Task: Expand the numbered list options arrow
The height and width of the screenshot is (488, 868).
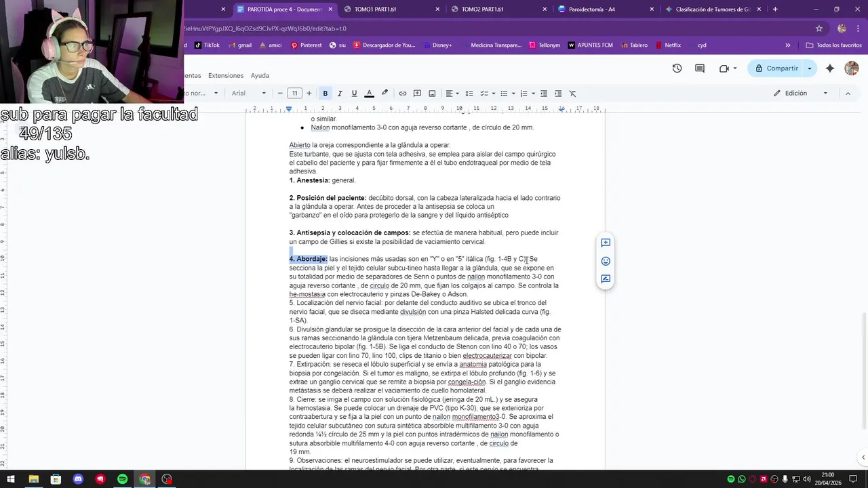Action: (533, 94)
